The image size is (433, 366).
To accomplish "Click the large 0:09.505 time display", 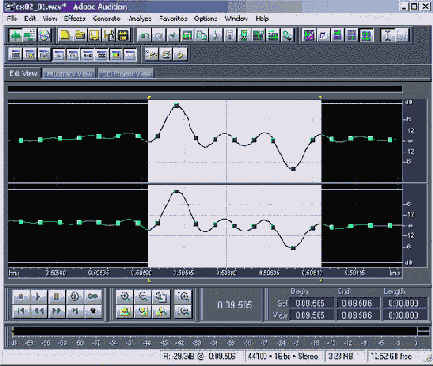I will [x=234, y=305].
